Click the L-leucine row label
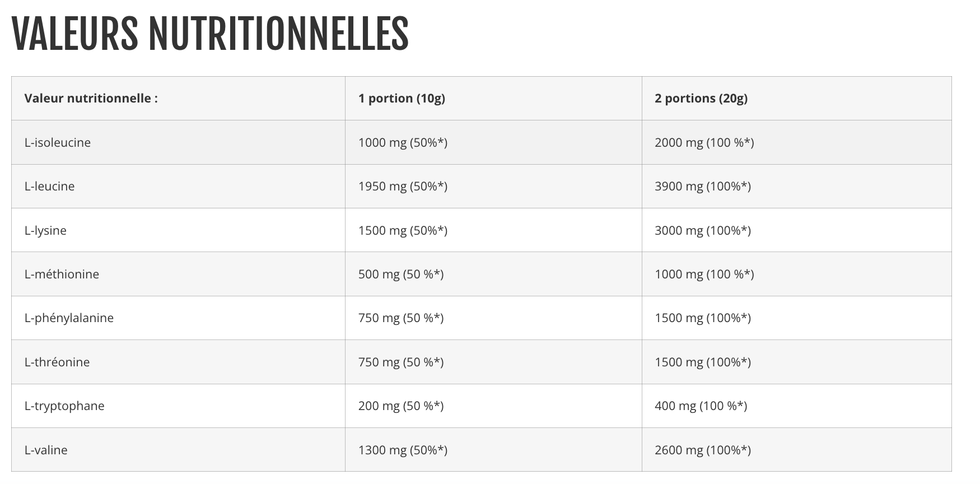Image resolution: width=980 pixels, height=484 pixels. [x=49, y=186]
